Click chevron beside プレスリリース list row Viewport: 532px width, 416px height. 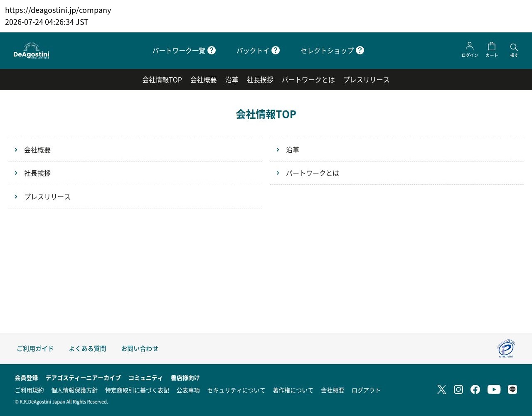pos(16,196)
